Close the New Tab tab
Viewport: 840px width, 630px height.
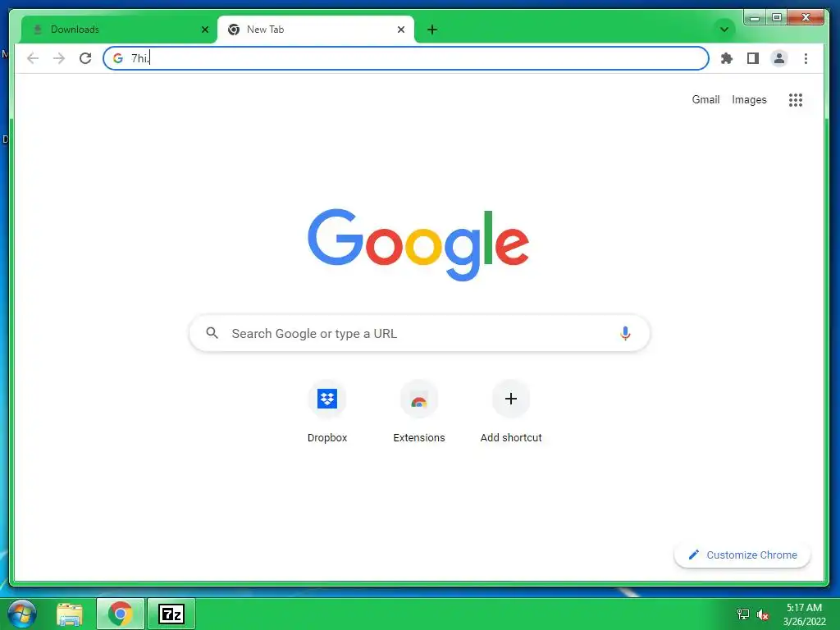[400, 30]
